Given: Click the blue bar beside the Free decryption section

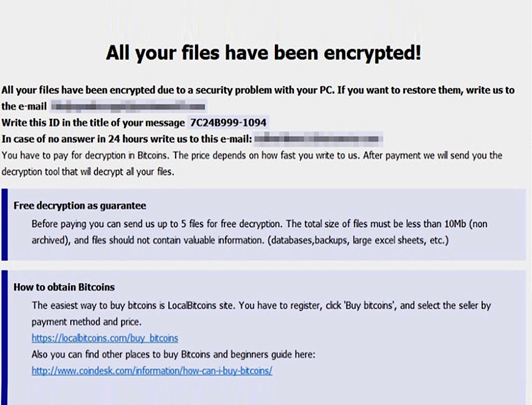Looking at the screenshot, I should click(x=4, y=225).
